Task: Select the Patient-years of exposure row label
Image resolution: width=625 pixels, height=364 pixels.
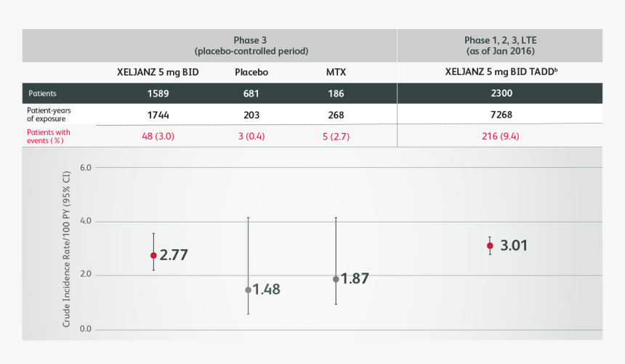Action: coord(49,114)
